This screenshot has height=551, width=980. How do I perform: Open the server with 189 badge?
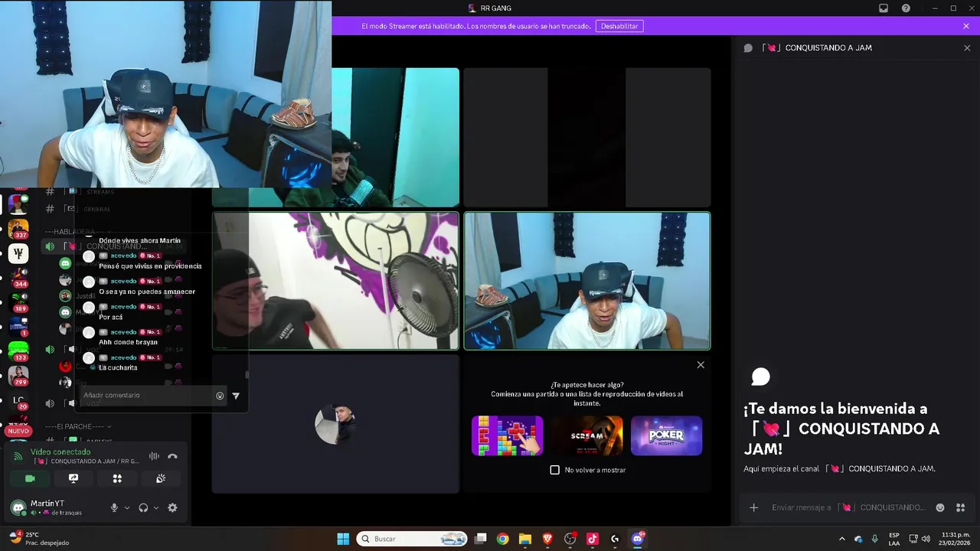(18, 302)
